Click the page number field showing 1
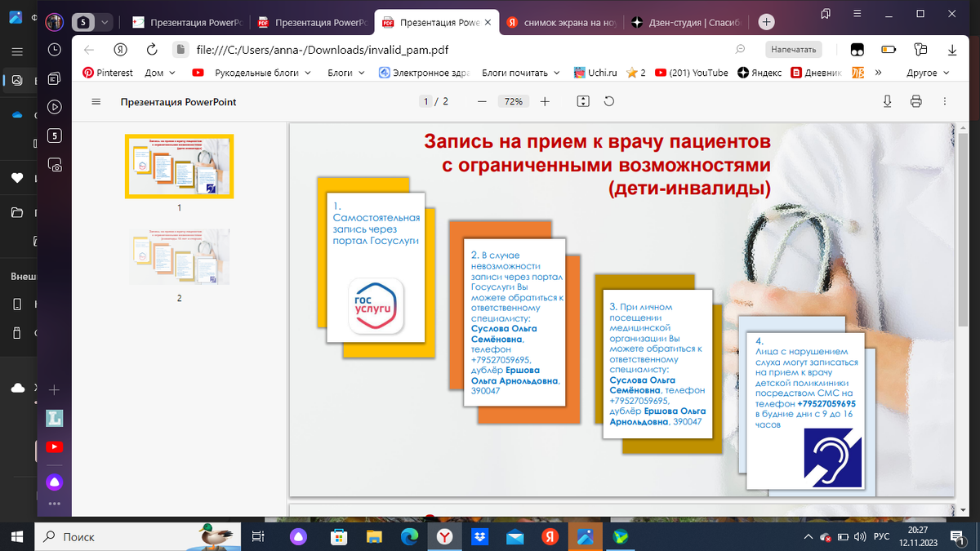 point(425,102)
